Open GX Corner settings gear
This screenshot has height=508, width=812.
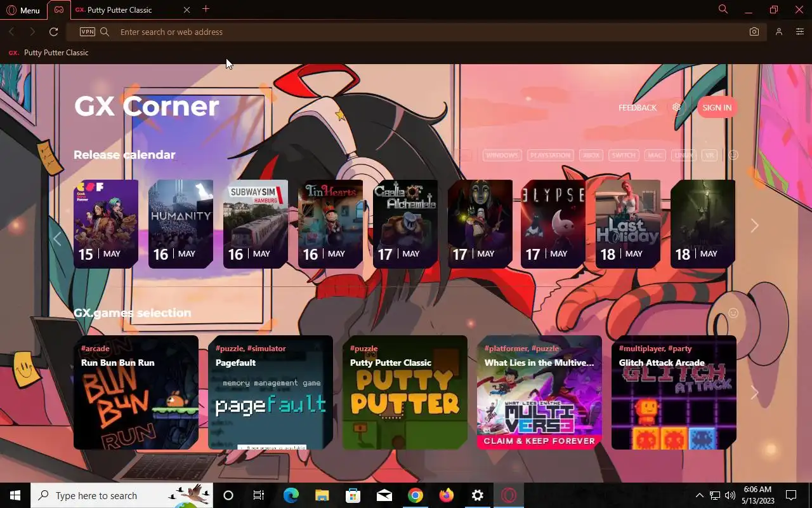coord(676,107)
